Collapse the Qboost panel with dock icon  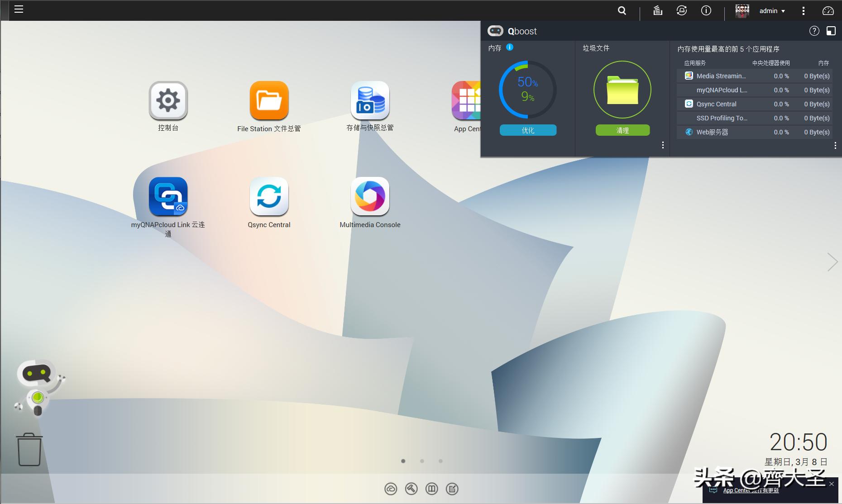pos(831,31)
